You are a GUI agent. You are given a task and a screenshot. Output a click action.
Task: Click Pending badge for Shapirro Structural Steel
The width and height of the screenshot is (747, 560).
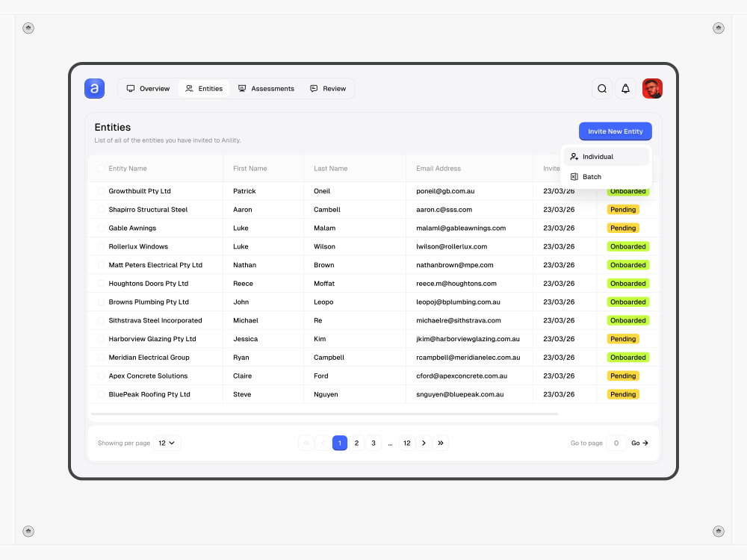623,210
